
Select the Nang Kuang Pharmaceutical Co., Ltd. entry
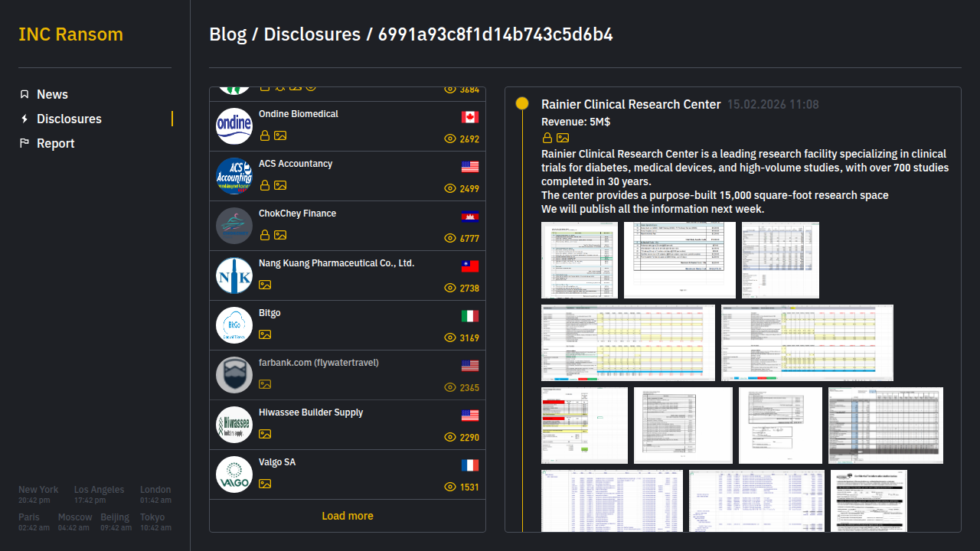(336, 263)
